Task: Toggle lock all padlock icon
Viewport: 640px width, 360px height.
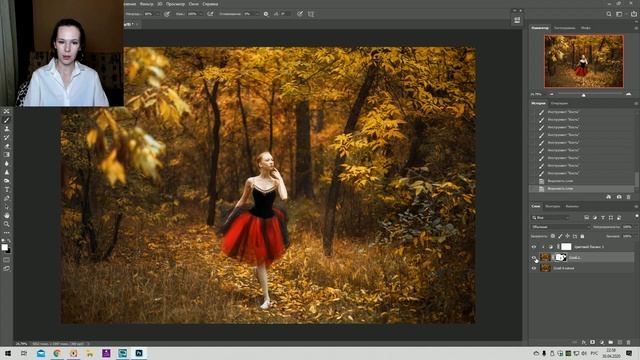Action: point(582,236)
